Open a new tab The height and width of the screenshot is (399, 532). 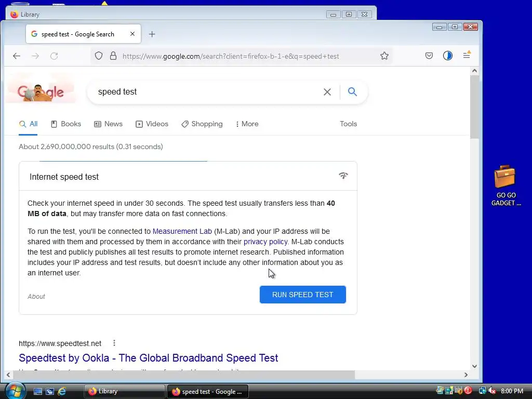coord(152,34)
